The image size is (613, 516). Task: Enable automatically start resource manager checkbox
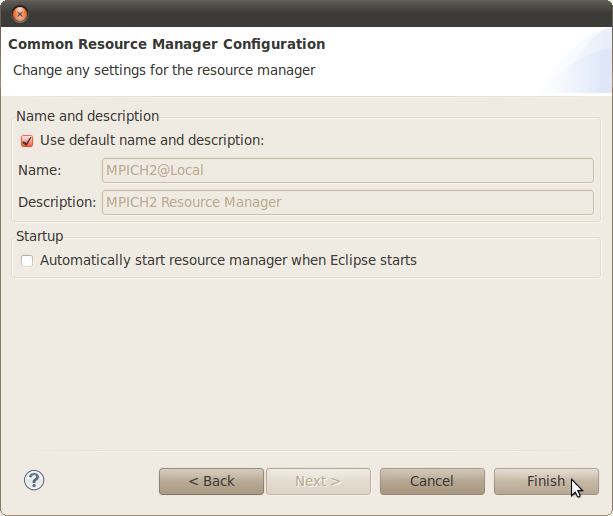[27, 261]
